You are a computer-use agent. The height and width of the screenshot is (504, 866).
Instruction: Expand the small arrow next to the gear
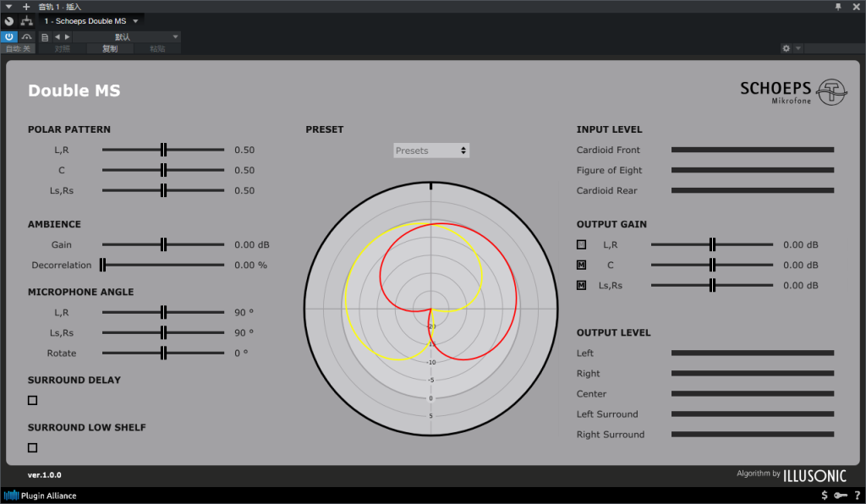[x=798, y=48]
